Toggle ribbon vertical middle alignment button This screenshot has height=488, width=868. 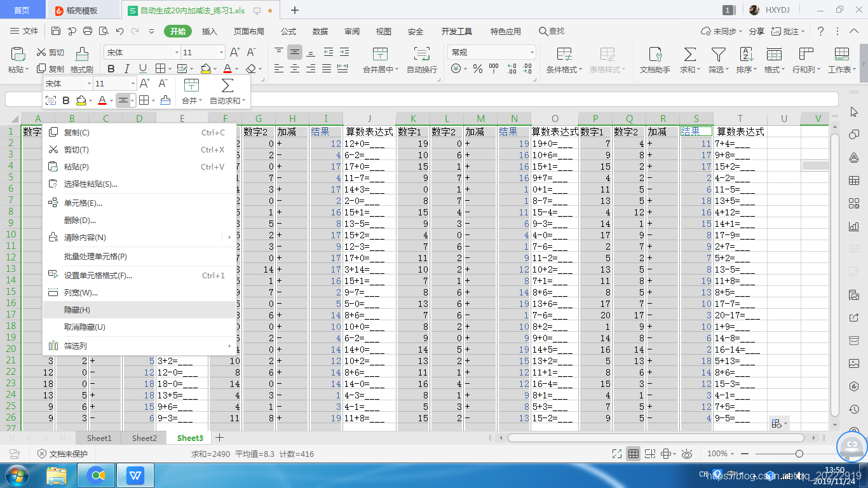coord(295,52)
